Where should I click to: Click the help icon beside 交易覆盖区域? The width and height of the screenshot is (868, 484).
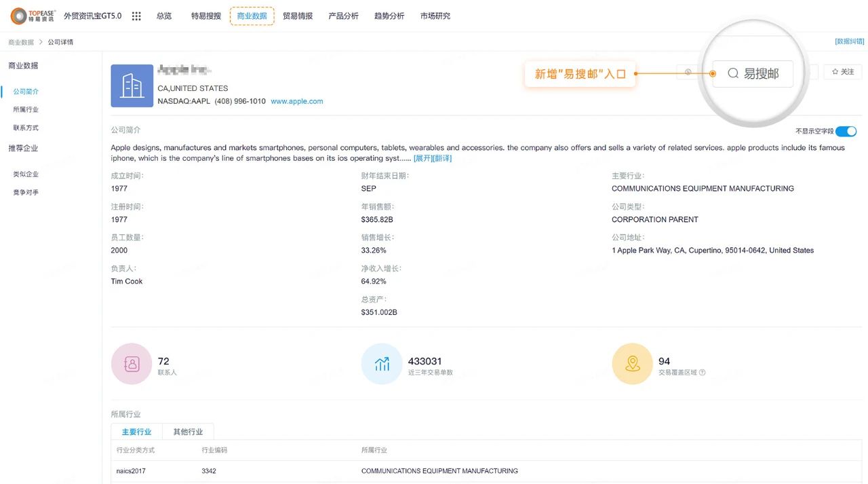[x=702, y=373]
